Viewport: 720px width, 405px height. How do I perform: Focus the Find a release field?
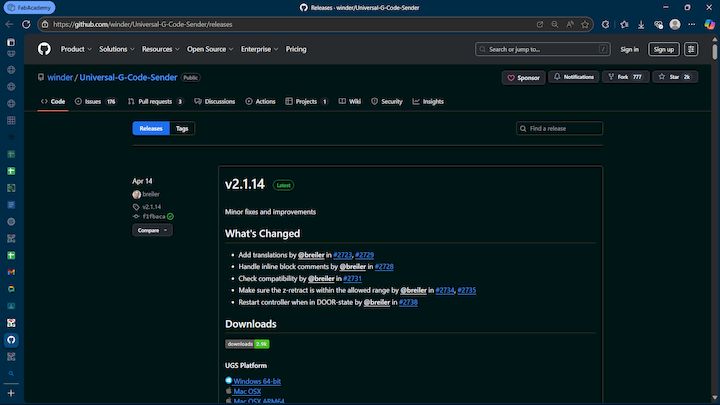point(559,129)
